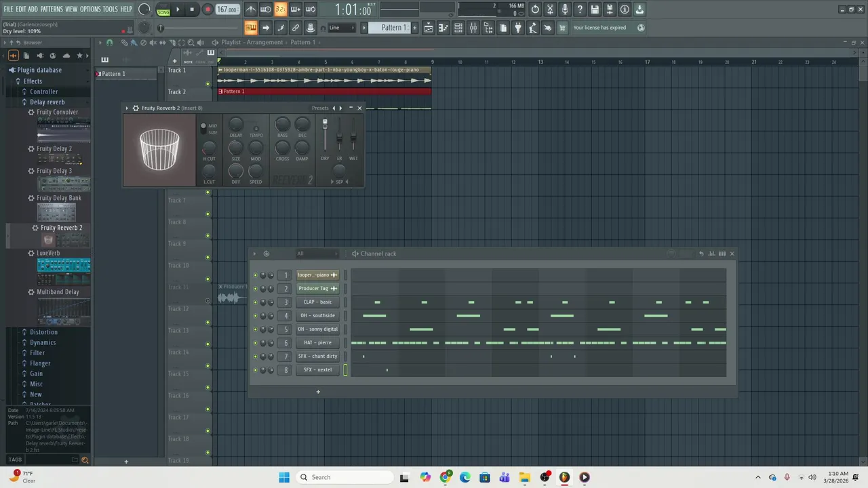Click the Stop transport button
Screen dimensions: 868x488
192,9
